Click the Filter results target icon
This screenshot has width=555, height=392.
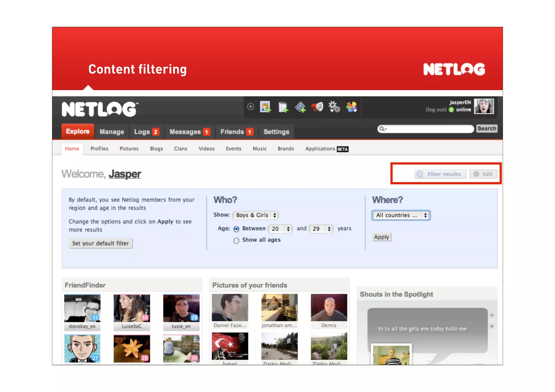pyautogui.click(x=420, y=174)
